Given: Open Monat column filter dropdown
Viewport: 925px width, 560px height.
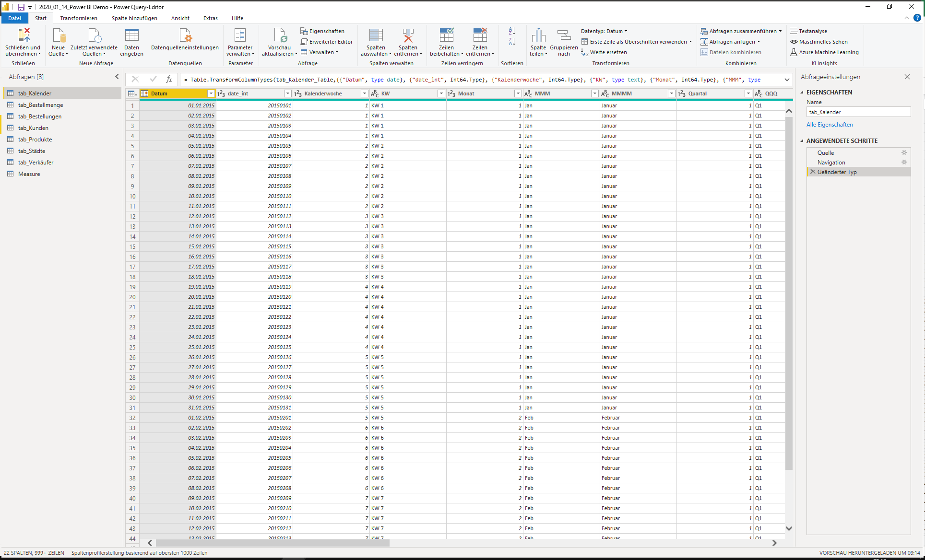Looking at the screenshot, I should click(518, 93).
